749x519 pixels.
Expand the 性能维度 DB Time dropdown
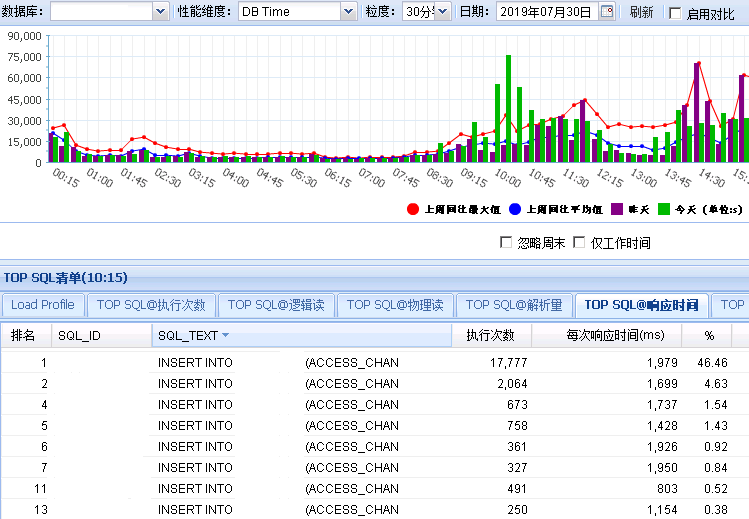click(x=348, y=12)
